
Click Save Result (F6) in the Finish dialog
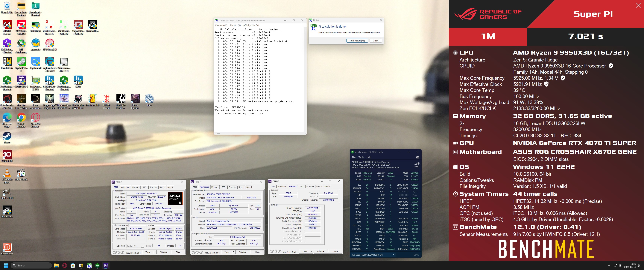(357, 40)
